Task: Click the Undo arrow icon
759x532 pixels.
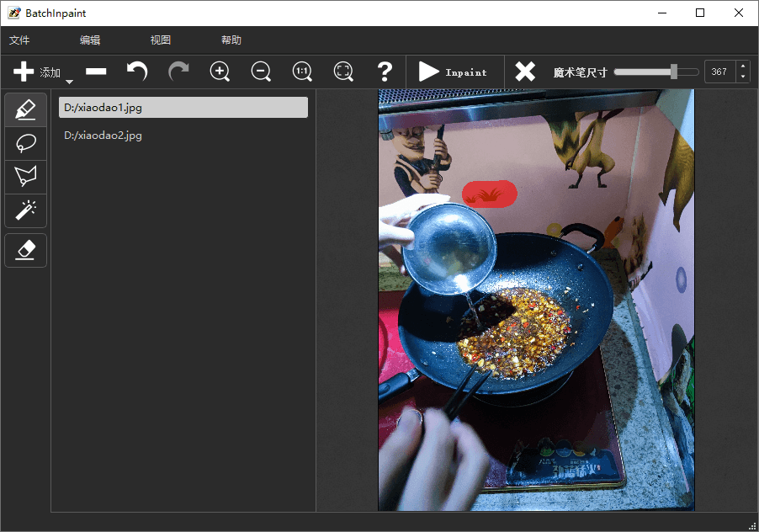Action: tap(137, 72)
